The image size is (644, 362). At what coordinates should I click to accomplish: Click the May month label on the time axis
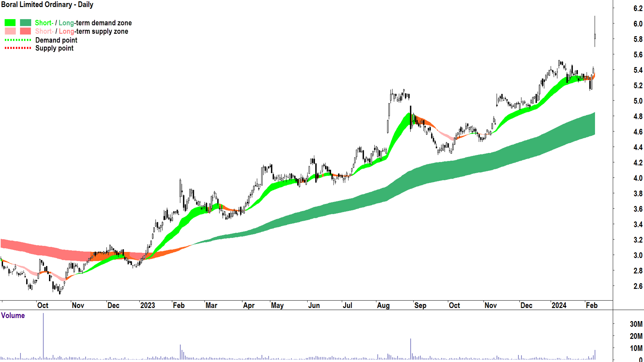point(277,305)
